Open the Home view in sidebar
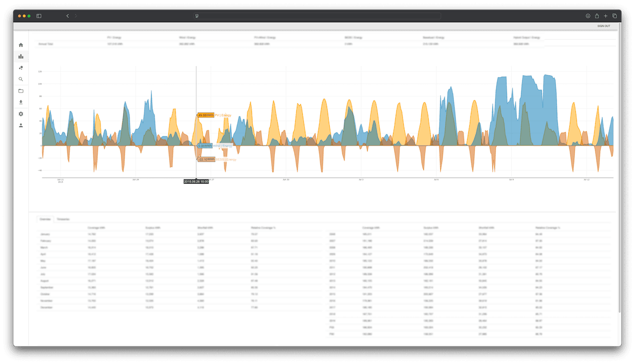Screen dimensions: 635x364 tap(21, 45)
